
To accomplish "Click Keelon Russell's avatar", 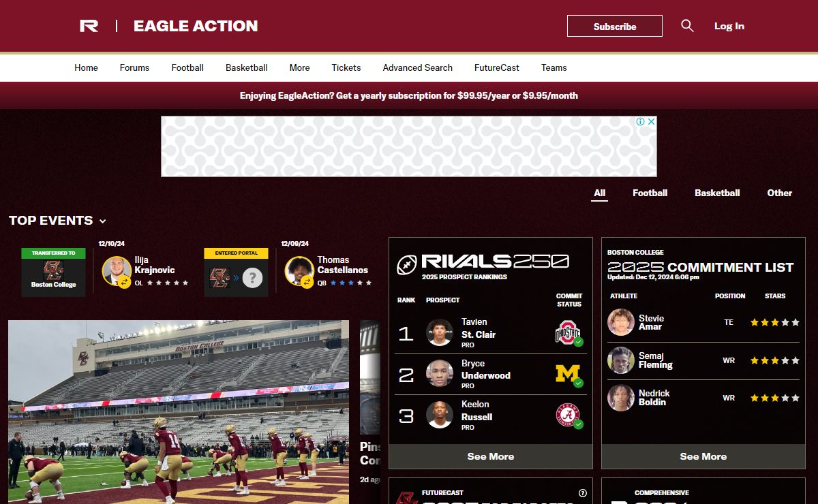I will point(440,415).
